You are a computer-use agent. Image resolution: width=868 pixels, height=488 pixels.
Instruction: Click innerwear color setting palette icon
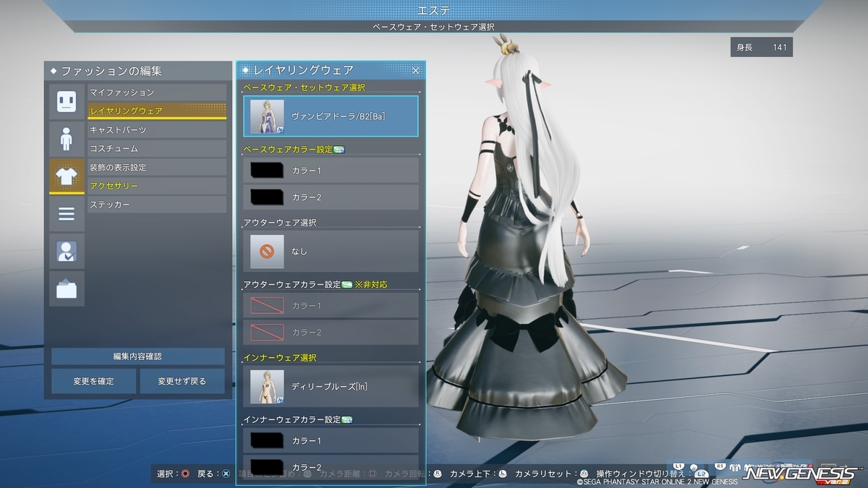347,419
